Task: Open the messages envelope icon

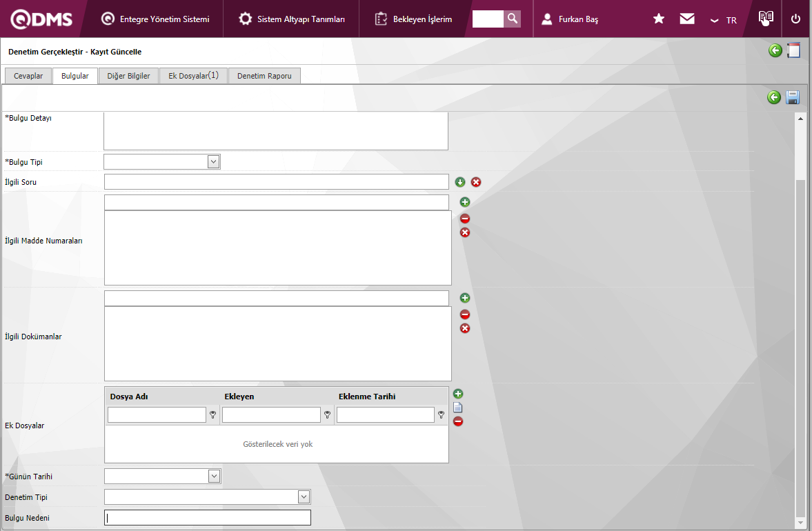Action: pyautogui.click(x=687, y=19)
